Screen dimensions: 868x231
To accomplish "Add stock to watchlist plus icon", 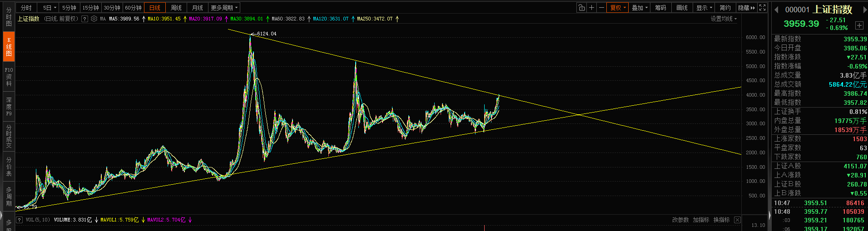I will [x=859, y=25].
